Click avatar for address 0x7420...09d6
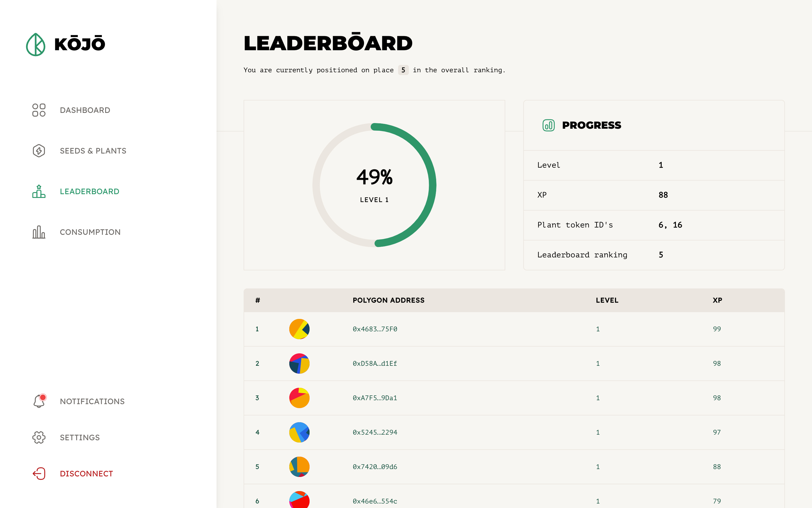This screenshot has height=508, width=812. [299, 467]
